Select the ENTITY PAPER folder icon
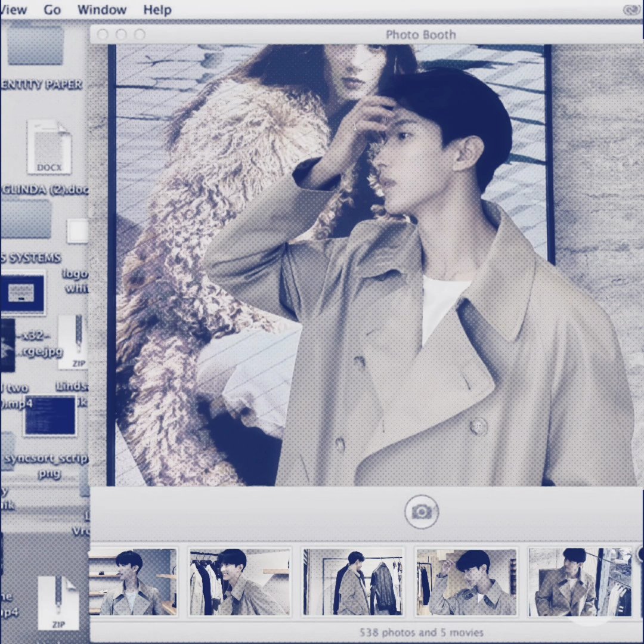Screen dimensions: 644x644 [35, 44]
